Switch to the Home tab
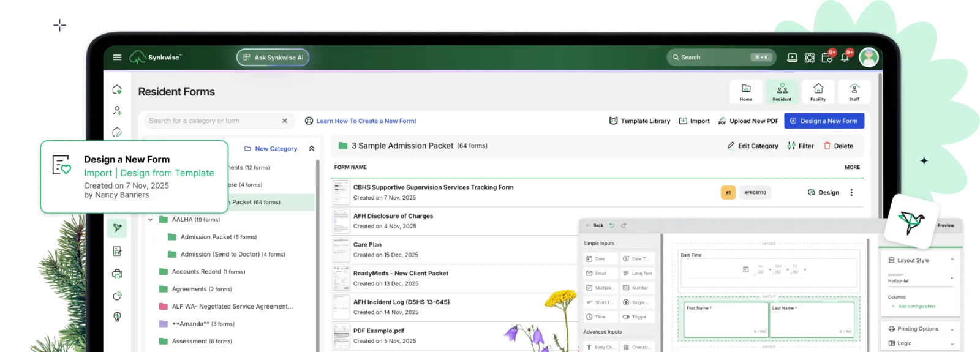The image size is (980, 352). pyautogui.click(x=746, y=92)
